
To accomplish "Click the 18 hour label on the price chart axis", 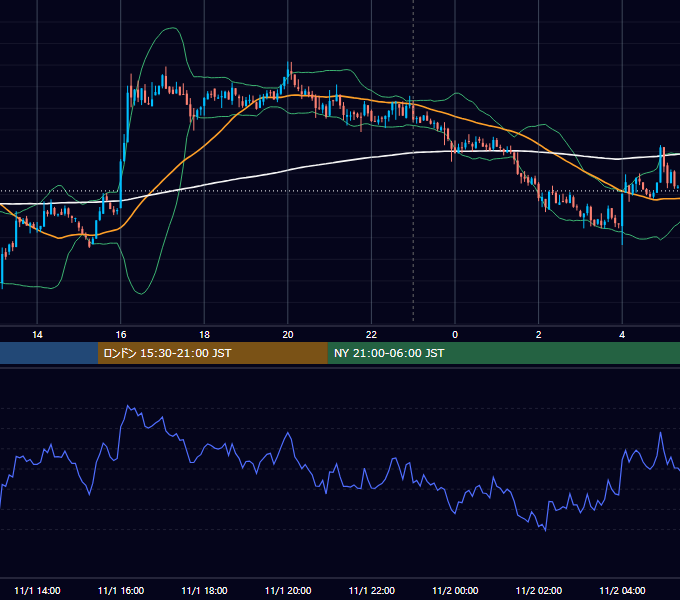I will click(204, 335).
